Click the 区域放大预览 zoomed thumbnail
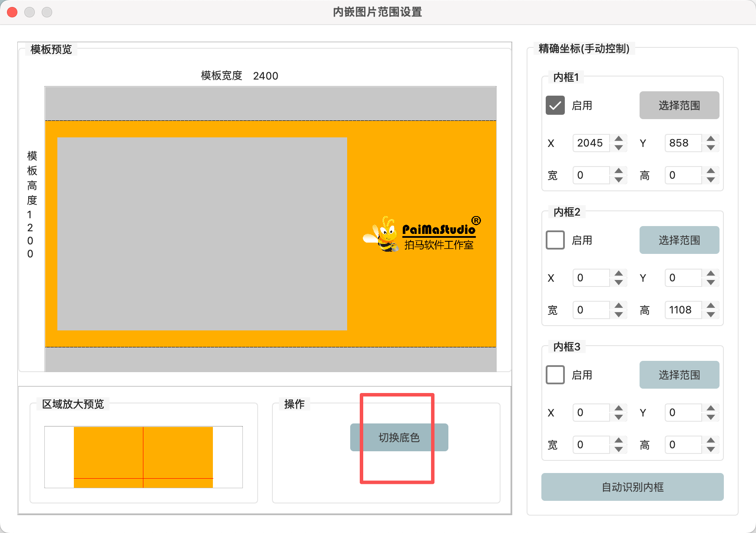756x533 pixels. coord(143,457)
